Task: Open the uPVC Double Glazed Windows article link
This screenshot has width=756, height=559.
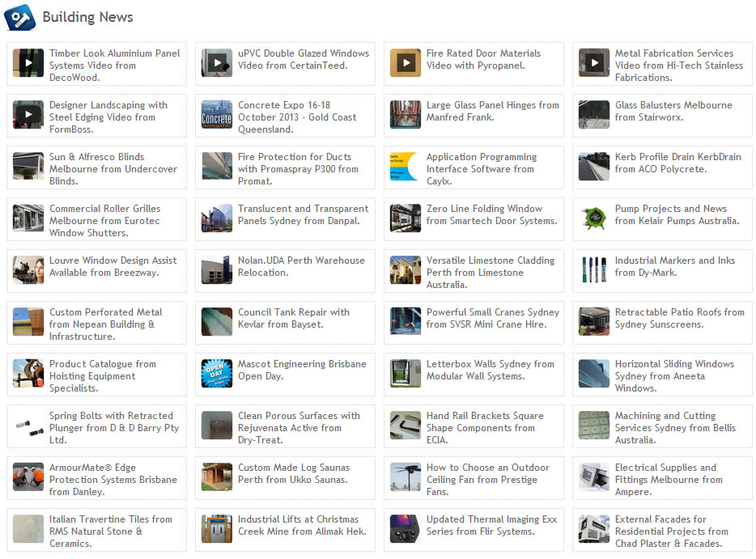Action: pos(304,59)
